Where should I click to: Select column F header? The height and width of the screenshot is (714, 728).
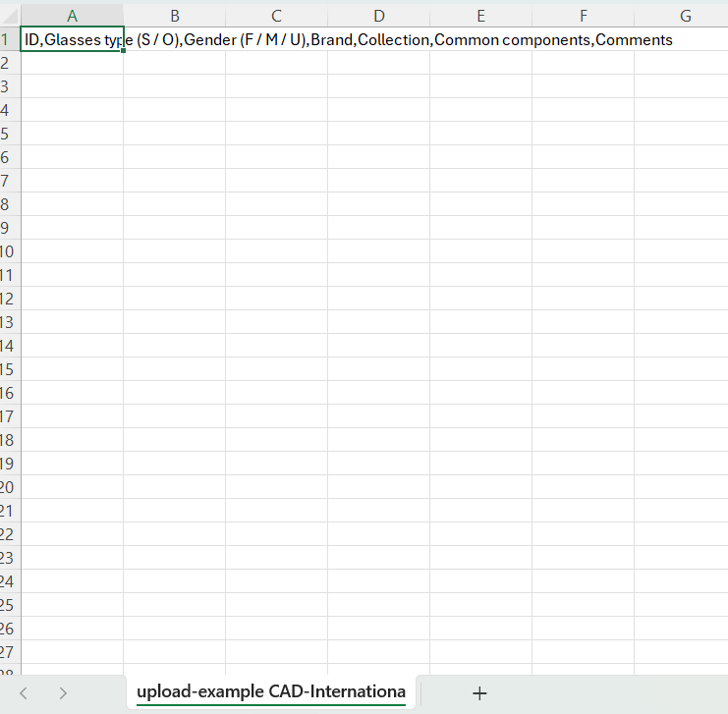pos(583,16)
